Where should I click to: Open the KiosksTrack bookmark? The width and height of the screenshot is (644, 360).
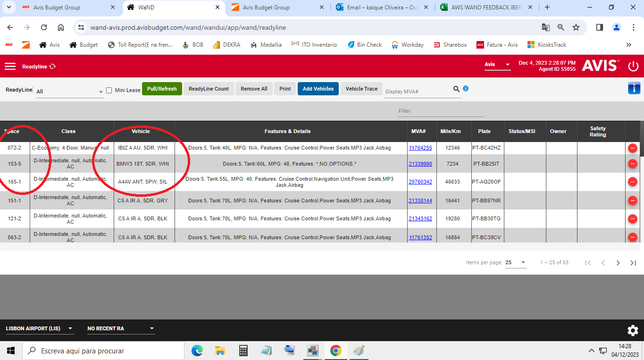click(547, 45)
